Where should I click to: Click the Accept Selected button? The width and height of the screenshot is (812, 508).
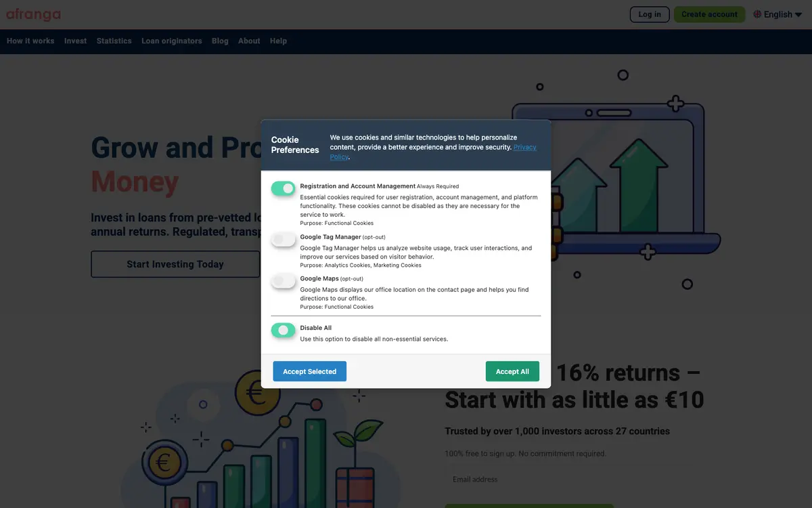[x=309, y=371]
